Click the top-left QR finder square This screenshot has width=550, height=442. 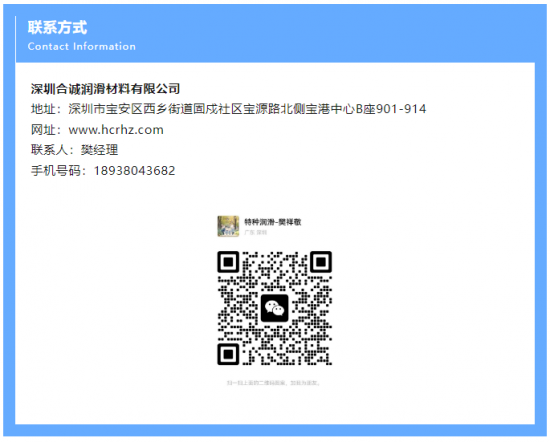(228, 262)
